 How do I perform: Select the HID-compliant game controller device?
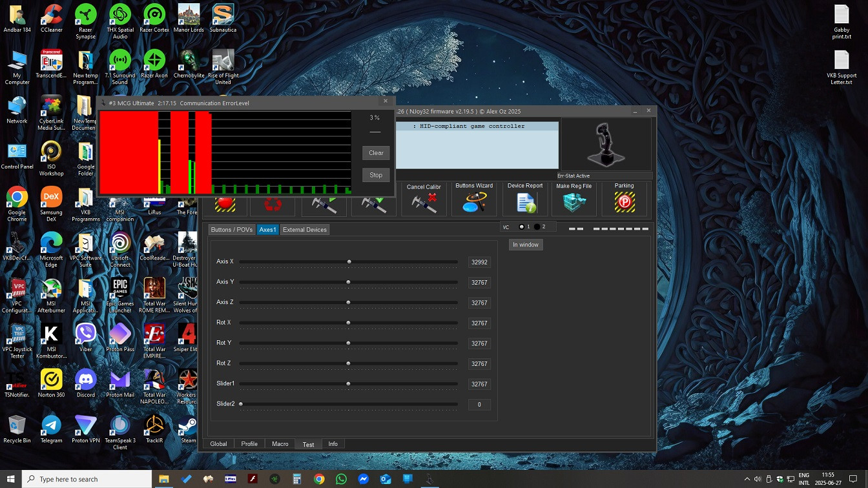click(477, 127)
